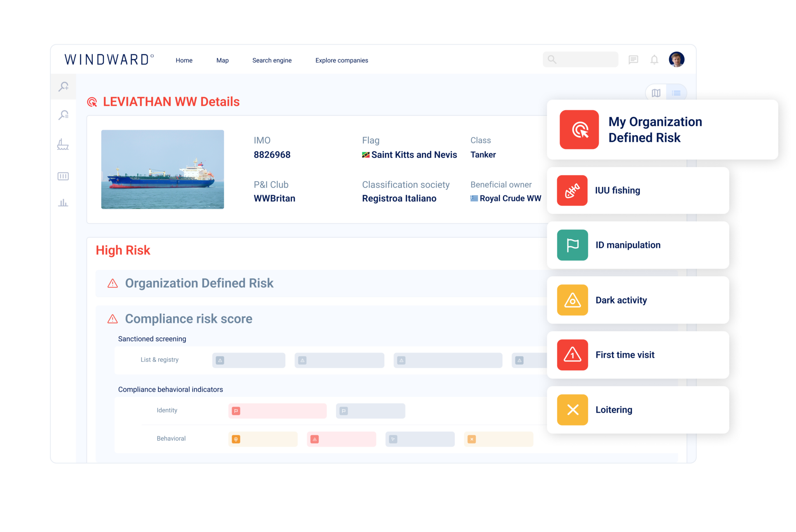Select the Loitering card label
The width and height of the screenshot is (796, 532).
click(614, 410)
